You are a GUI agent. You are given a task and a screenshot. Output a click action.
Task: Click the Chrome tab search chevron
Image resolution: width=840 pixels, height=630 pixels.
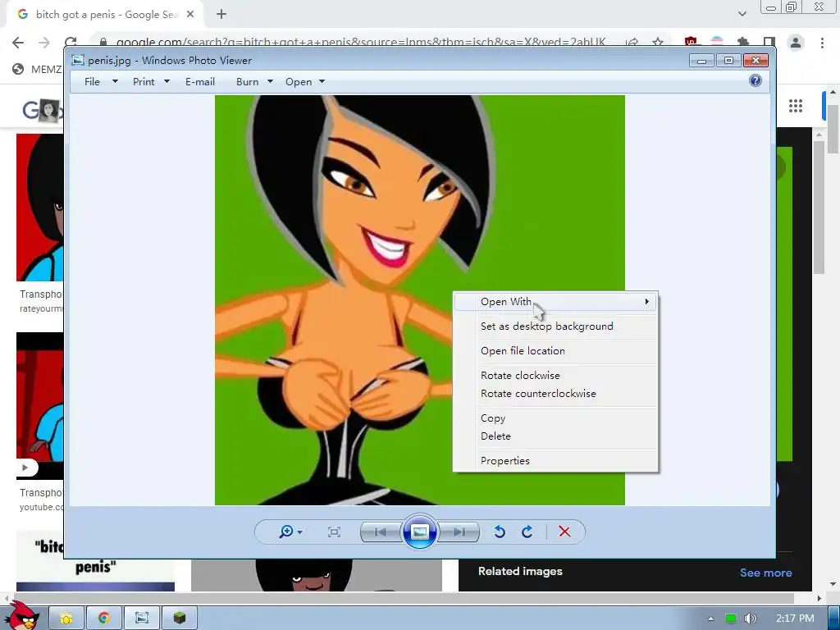click(x=742, y=14)
